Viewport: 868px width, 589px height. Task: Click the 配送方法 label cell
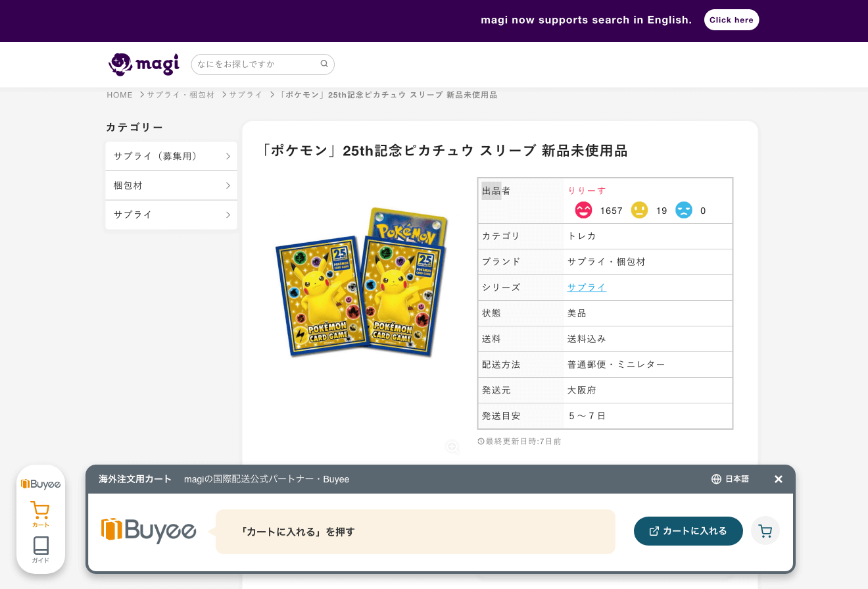[521, 365]
